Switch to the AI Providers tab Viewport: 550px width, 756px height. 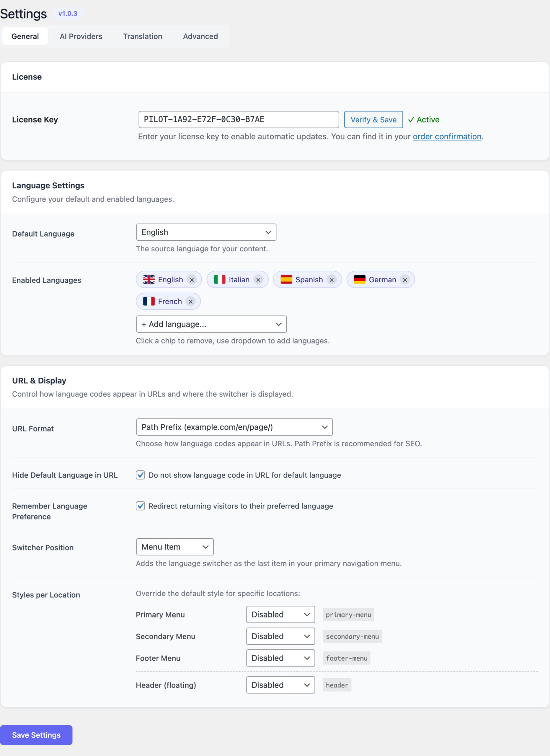tap(81, 36)
